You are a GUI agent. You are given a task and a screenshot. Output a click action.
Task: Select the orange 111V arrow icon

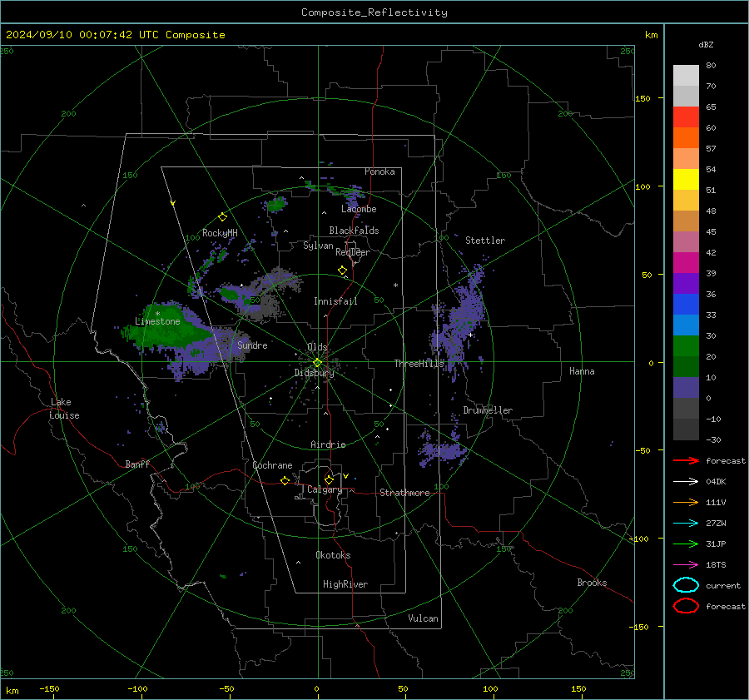click(x=686, y=502)
